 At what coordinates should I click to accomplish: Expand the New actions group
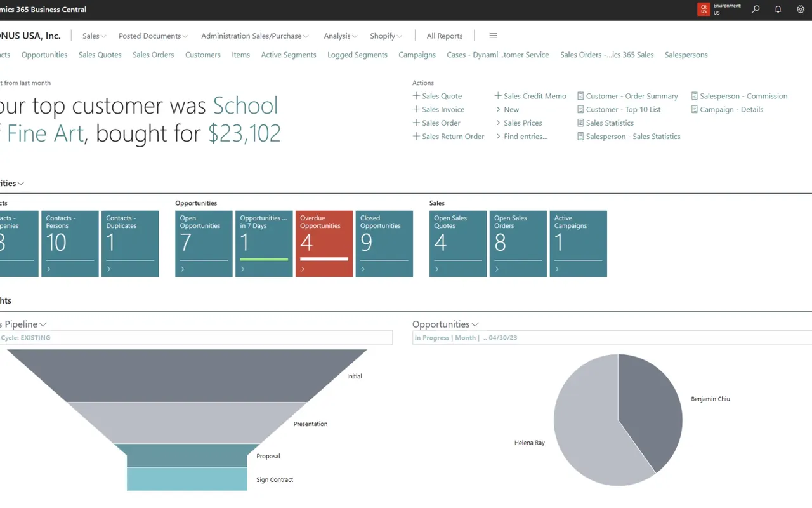pyautogui.click(x=507, y=109)
